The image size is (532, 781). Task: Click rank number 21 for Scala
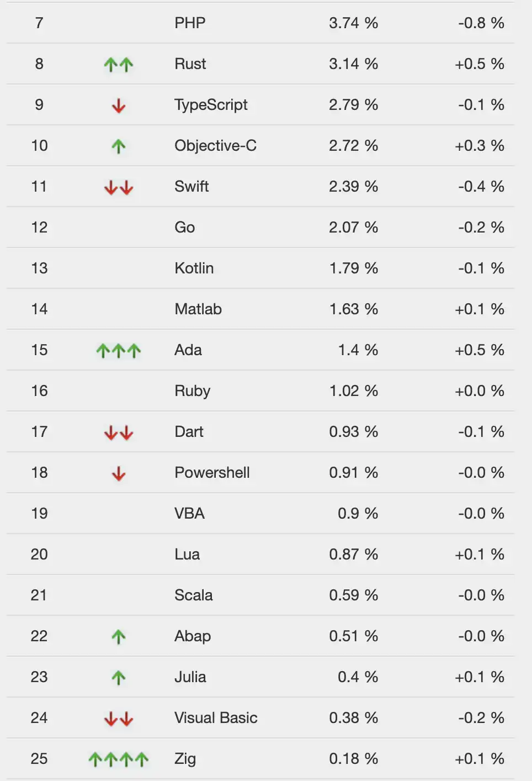tap(39, 595)
